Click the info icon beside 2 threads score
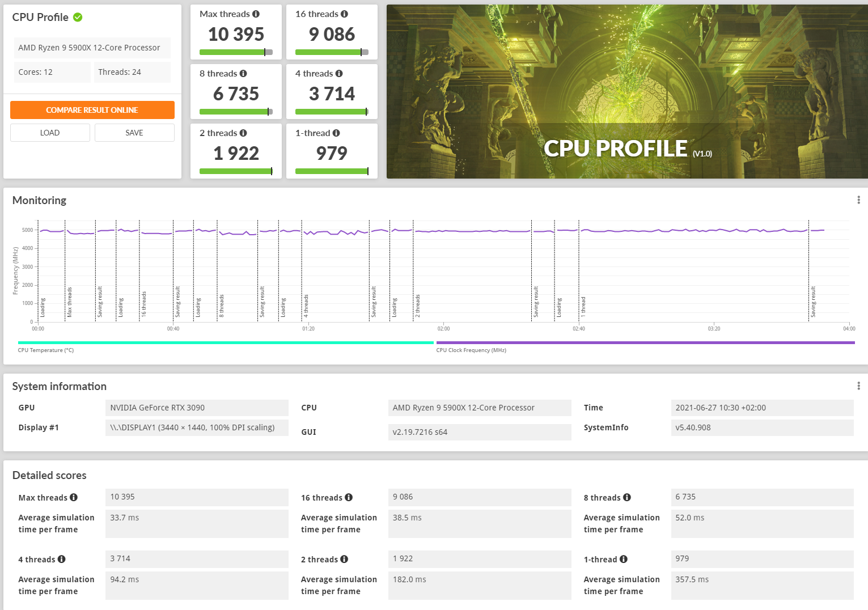The image size is (868, 610). coord(244,133)
